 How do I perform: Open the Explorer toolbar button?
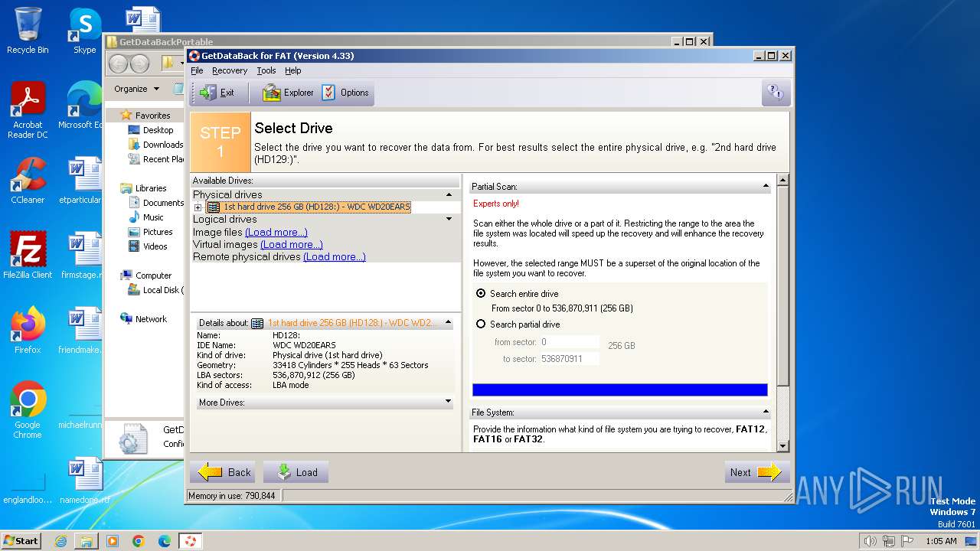click(288, 93)
